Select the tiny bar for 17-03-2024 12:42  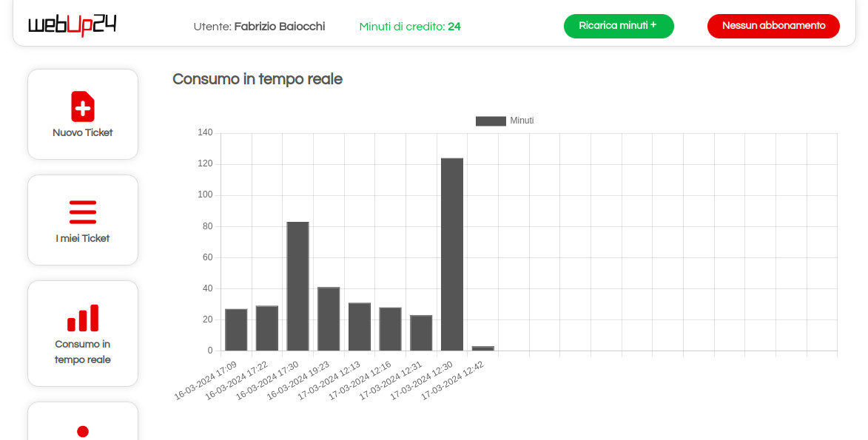tap(482, 348)
